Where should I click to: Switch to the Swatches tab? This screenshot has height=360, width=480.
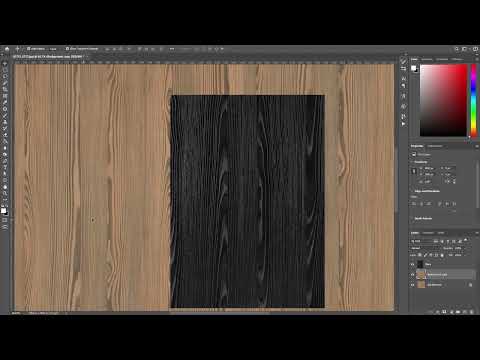tap(427, 59)
